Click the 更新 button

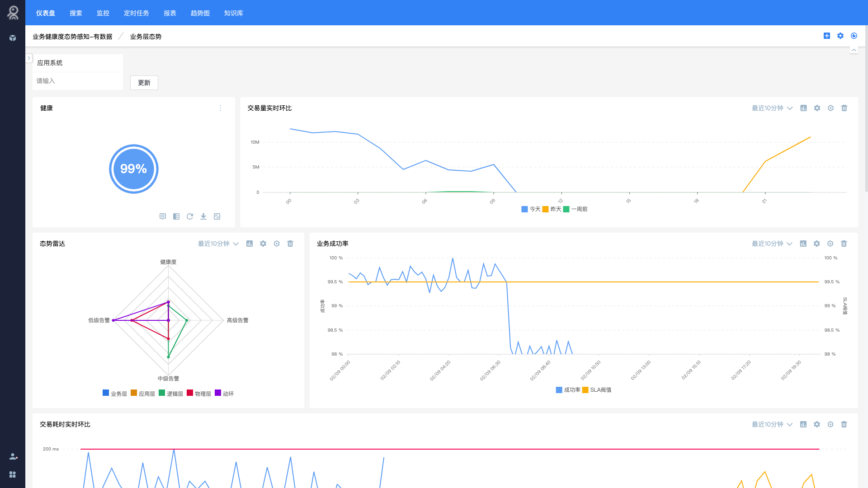144,83
